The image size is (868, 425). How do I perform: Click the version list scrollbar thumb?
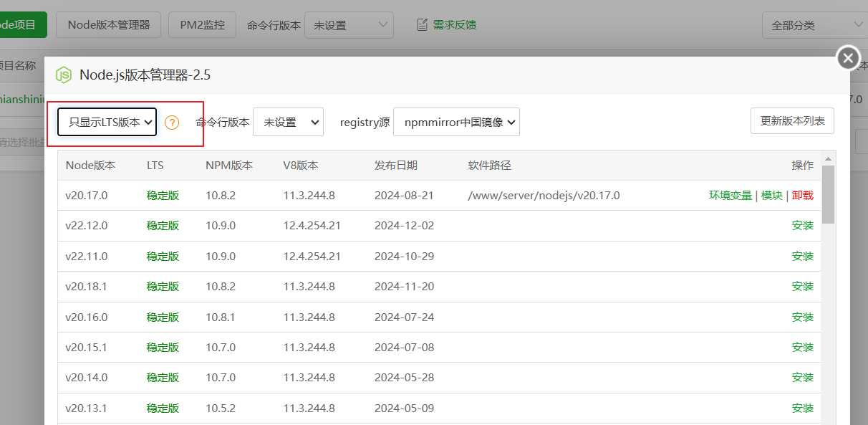828,194
